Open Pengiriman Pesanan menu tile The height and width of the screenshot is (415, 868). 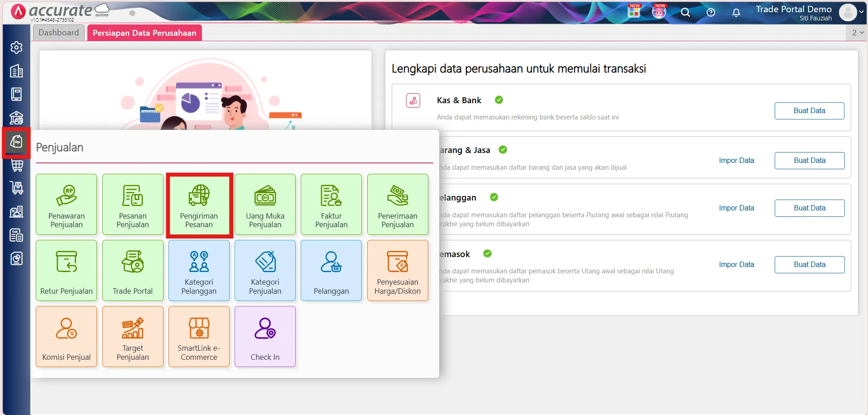click(x=199, y=205)
